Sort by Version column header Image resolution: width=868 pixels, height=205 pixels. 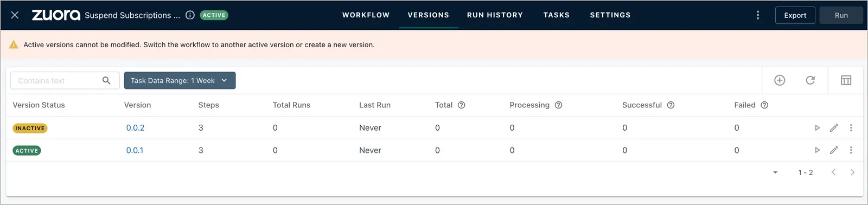(x=137, y=105)
